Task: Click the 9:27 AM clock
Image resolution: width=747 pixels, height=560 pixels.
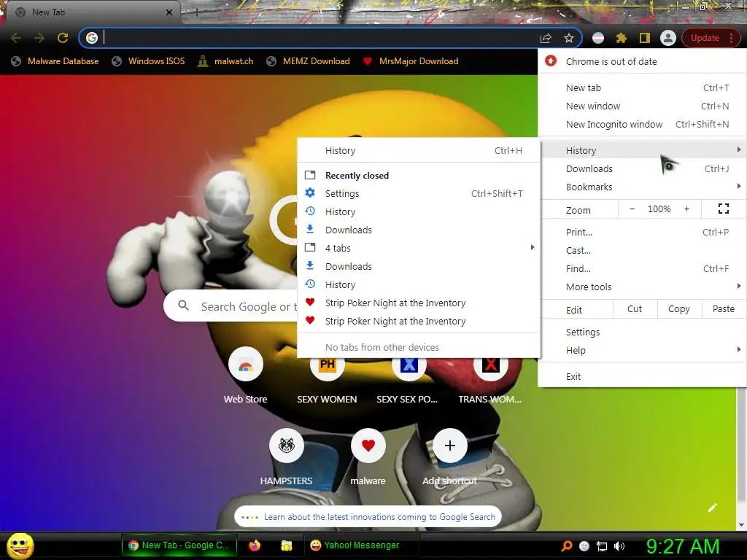Action: tap(683, 546)
